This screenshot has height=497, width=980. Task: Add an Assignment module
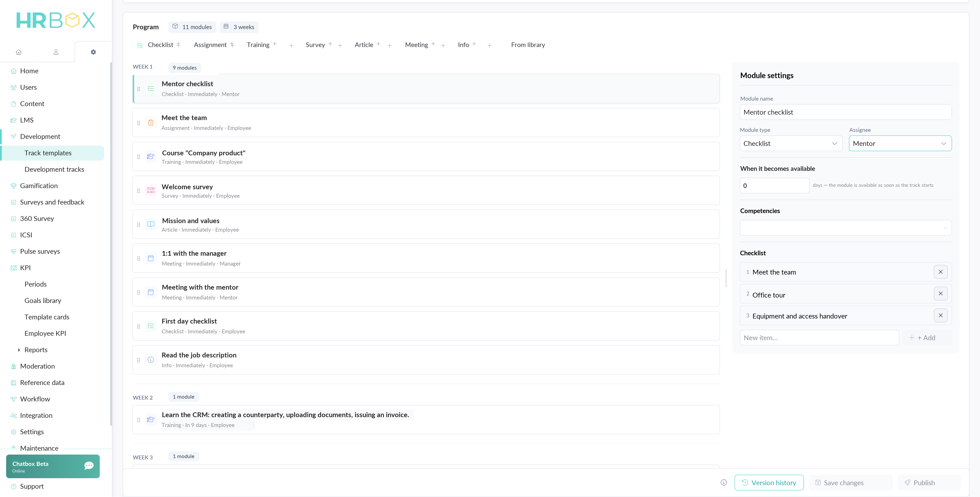click(x=214, y=45)
